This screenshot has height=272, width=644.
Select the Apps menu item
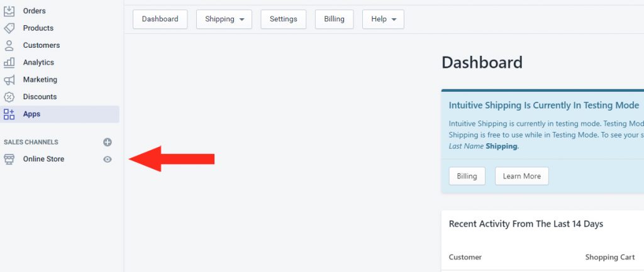[60, 114]
